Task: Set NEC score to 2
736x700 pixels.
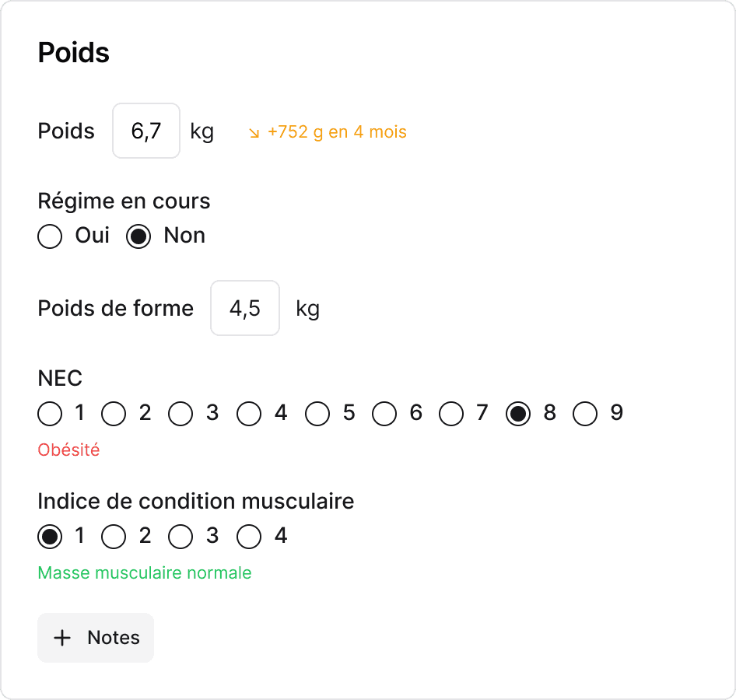Action: (x=114, y=414)
